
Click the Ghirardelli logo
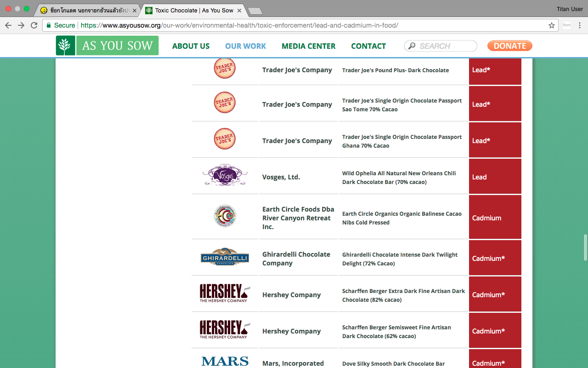click(x=225, y=257)
